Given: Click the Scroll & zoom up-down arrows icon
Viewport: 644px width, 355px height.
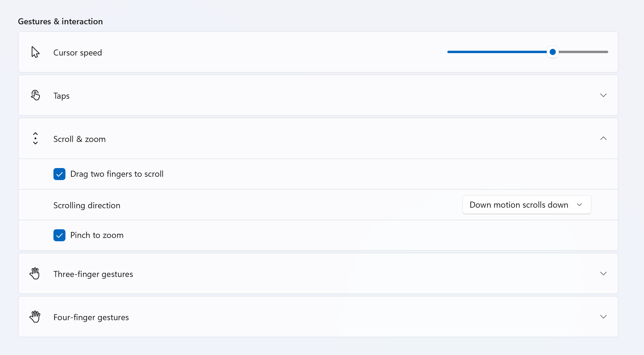Looking at the screenshot, I should coord(35,139).
